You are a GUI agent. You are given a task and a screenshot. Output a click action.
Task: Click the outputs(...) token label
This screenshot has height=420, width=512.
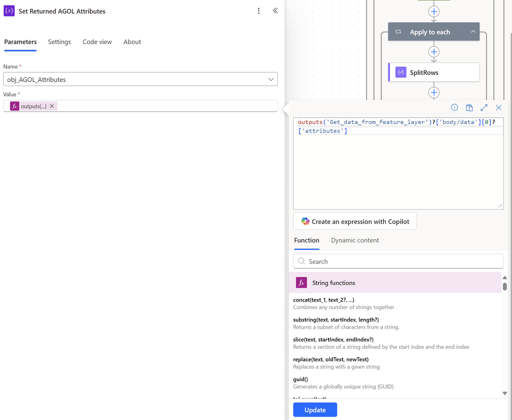(x=34, y=106)
